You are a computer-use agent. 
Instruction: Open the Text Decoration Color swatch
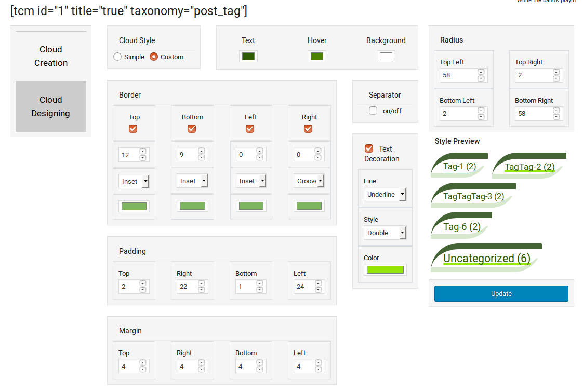pos(385,270)
